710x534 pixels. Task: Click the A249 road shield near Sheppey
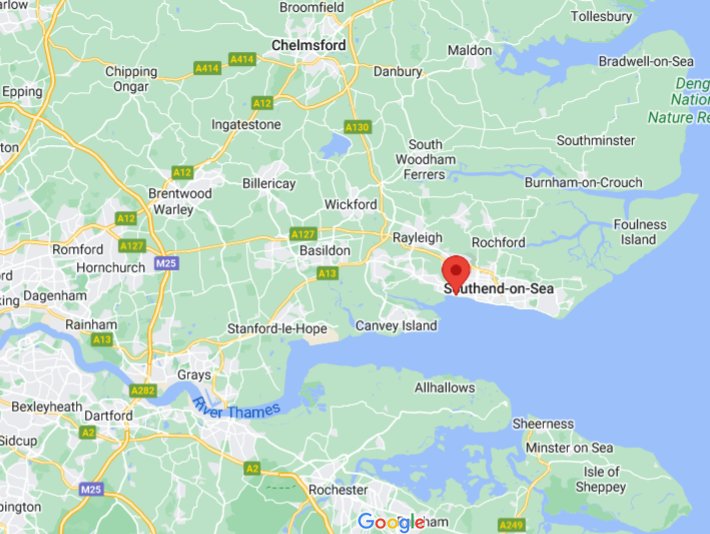512,525
